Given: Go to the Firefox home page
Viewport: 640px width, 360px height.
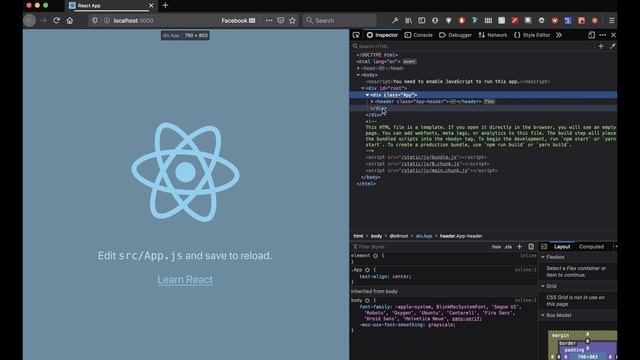Looking at the screenshot, I should pos(70,20).
